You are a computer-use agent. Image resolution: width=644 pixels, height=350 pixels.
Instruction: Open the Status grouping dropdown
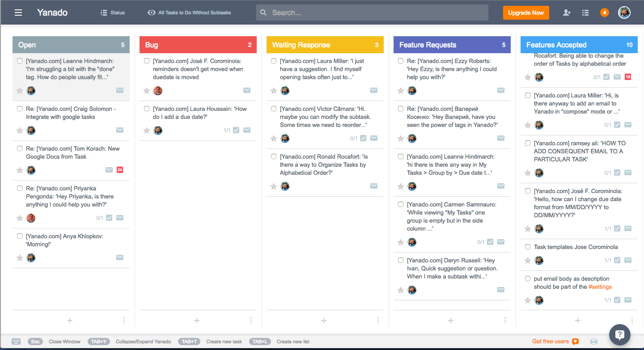[113, 13]
